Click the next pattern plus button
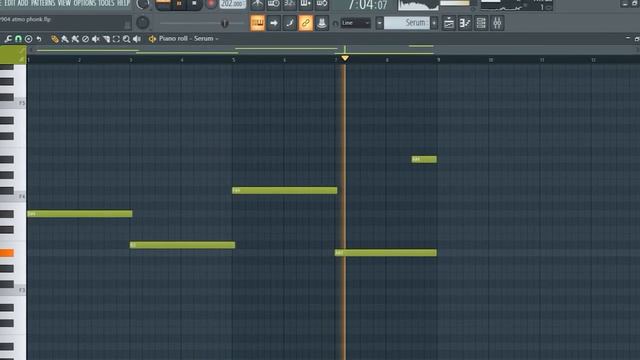Viewport: 640px width, 360px height. point(434,23)
